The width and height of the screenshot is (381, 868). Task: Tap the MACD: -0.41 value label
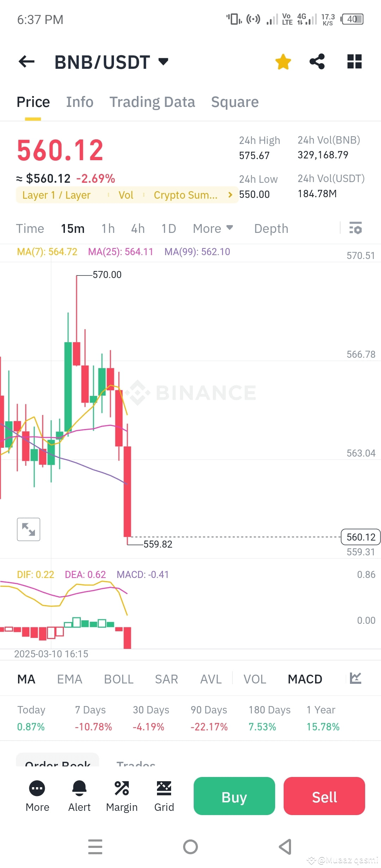143,574
